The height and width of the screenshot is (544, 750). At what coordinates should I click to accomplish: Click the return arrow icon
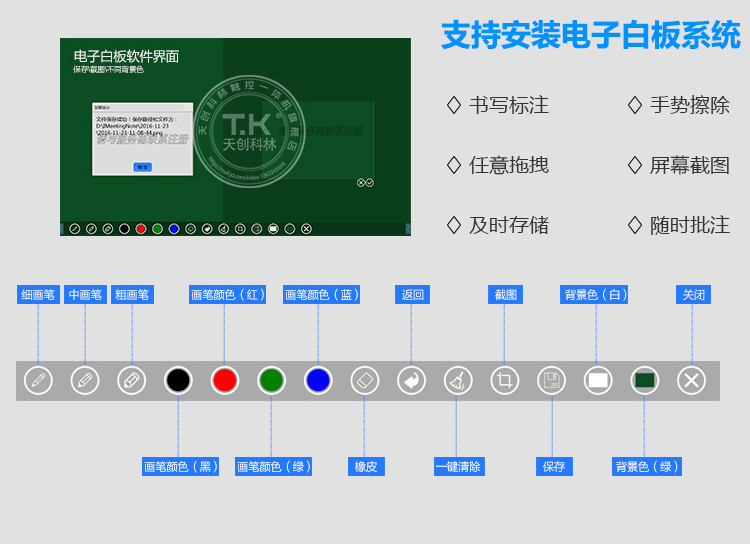(411, 380)
